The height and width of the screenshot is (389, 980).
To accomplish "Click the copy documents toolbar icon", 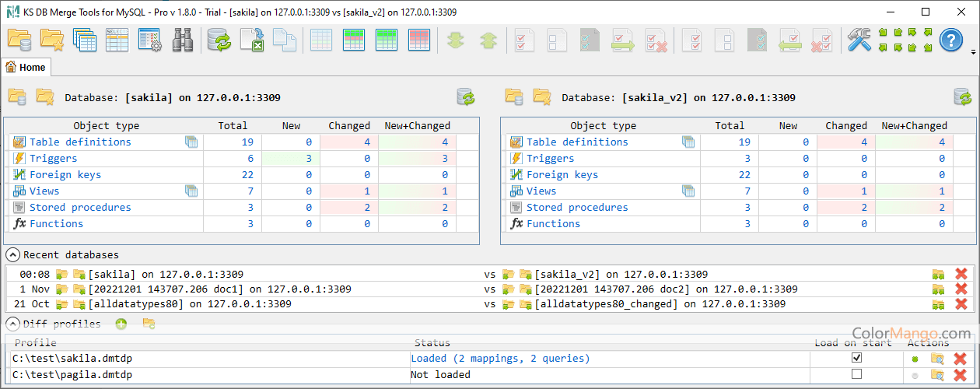I will pyautogui.click(x=285, y=40).
